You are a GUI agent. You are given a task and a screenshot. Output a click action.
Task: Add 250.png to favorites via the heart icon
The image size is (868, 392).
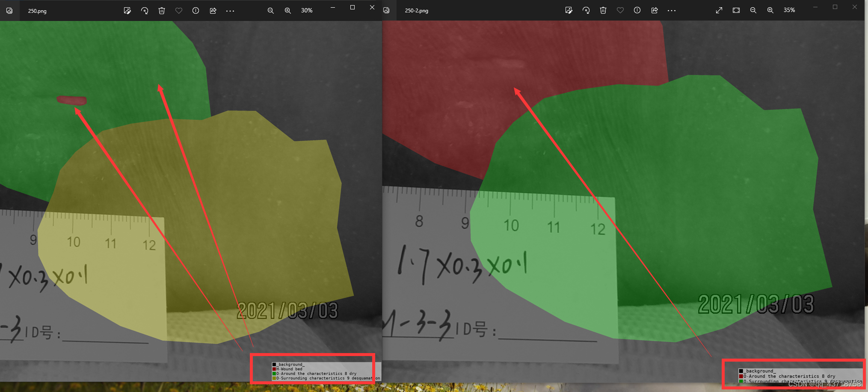[179, 11]
